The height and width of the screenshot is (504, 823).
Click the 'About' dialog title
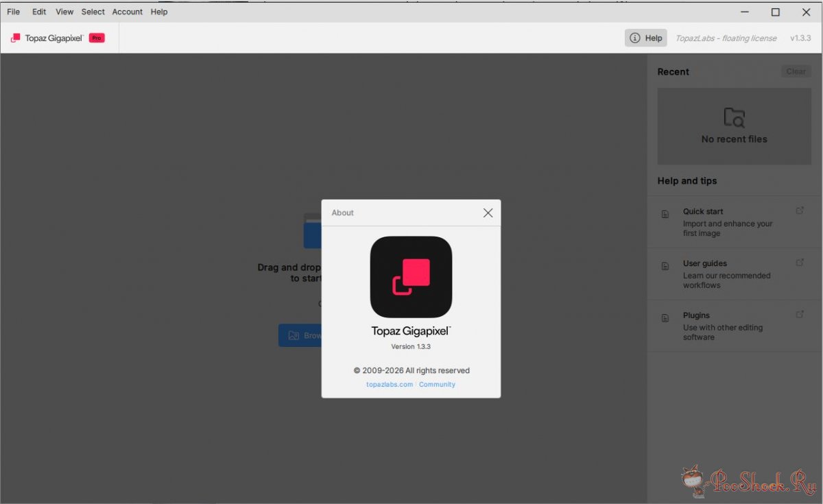[x=342, y=213]
